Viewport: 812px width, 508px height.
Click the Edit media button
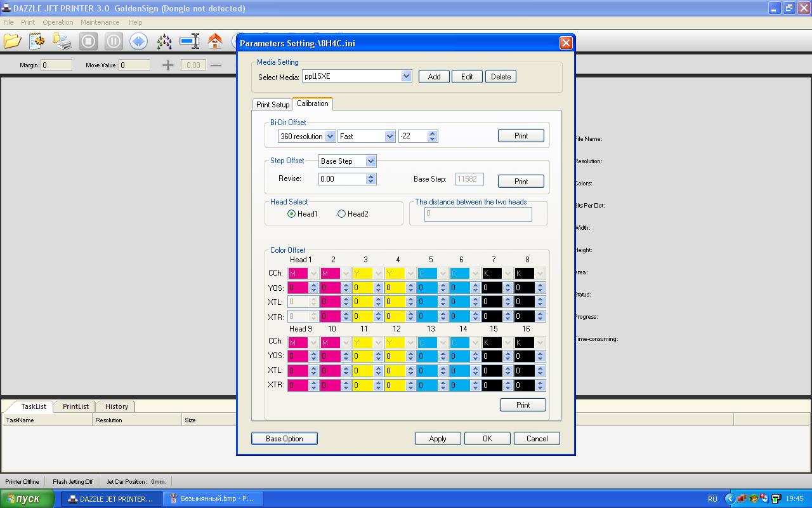(467, 76)
